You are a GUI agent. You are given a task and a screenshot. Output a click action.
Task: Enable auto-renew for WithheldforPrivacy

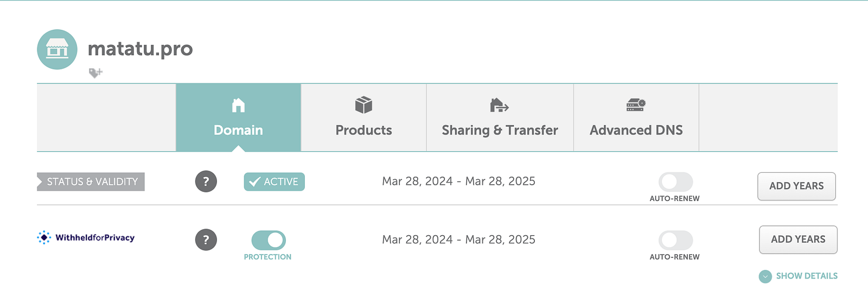[675, 239]
